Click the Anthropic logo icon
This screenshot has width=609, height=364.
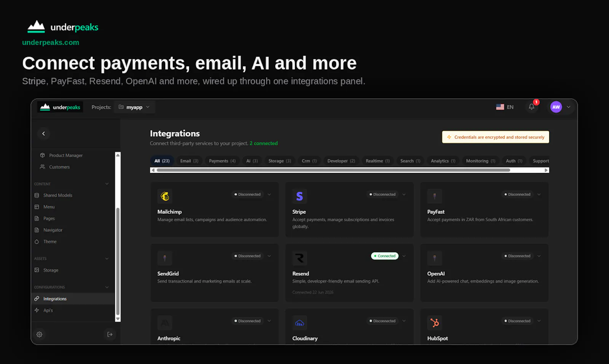tap(165, 323)
